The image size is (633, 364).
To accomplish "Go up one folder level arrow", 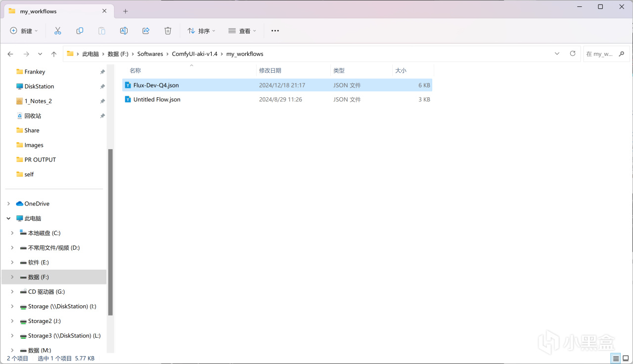I will click(x=54, y=54).
